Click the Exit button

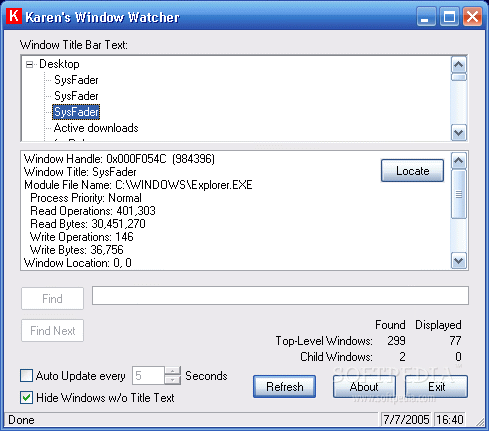coord(436,387)
